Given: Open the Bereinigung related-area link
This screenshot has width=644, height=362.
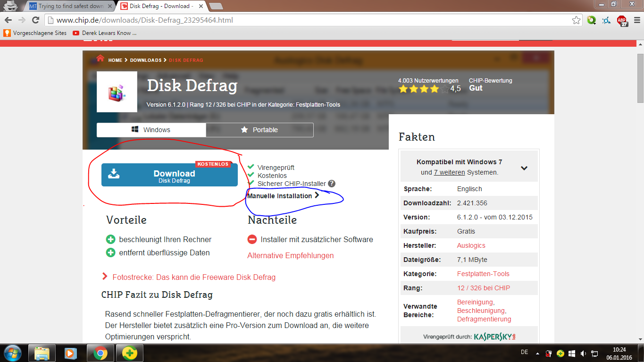Looking at the screenshot, I should point(476,302).
